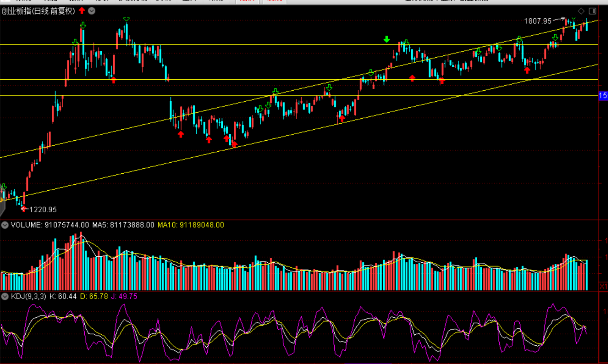Click the 1220.95 low price label
This screenshot has width=608, height=364.
click(x=43, y=209)
